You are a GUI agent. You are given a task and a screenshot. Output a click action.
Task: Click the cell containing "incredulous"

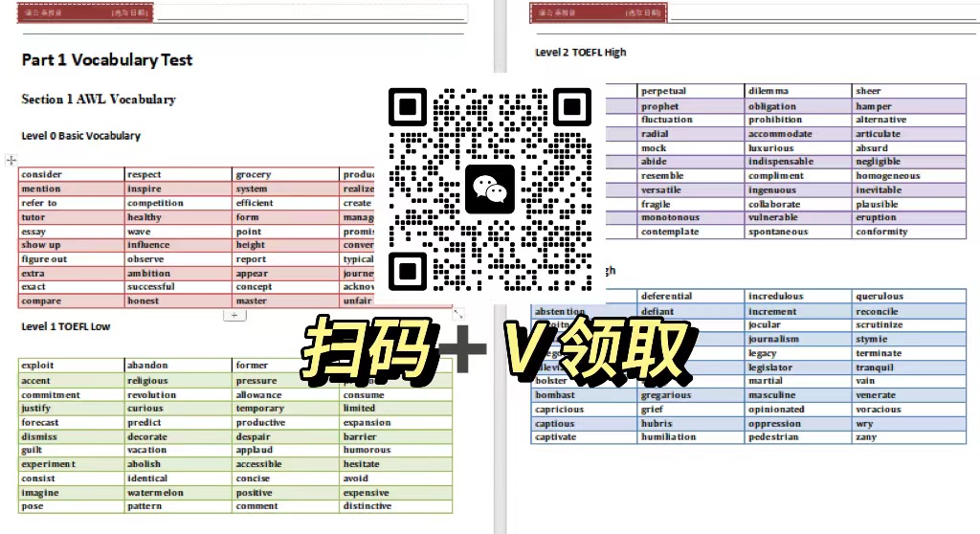coord(798,297)
